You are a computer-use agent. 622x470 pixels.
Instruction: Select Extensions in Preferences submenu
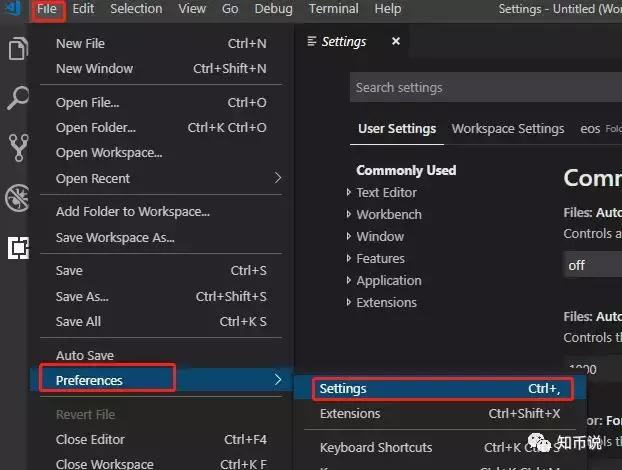click(440, 414)
